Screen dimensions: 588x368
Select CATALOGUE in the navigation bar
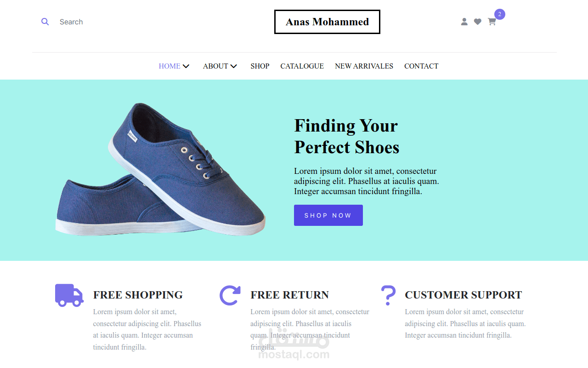[x=302, y=66]
